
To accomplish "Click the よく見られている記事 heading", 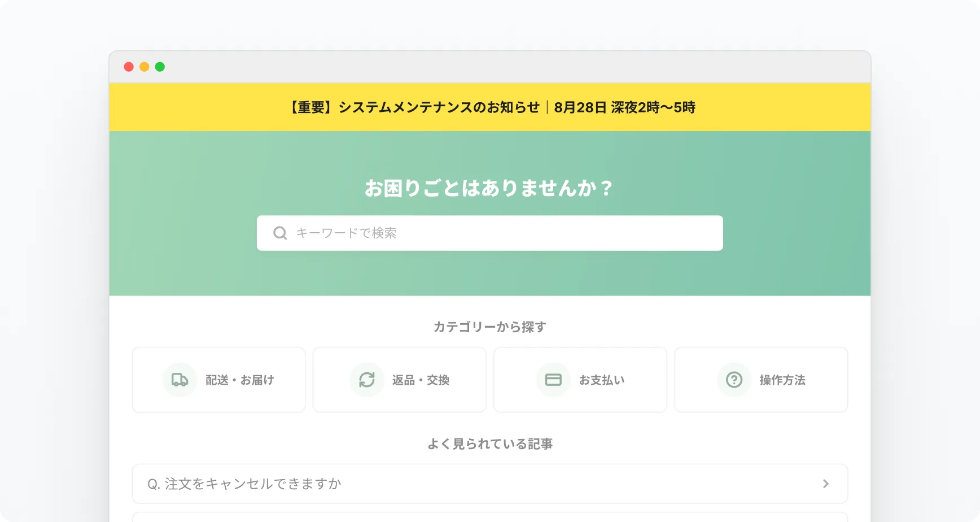I will coord(490,444).
